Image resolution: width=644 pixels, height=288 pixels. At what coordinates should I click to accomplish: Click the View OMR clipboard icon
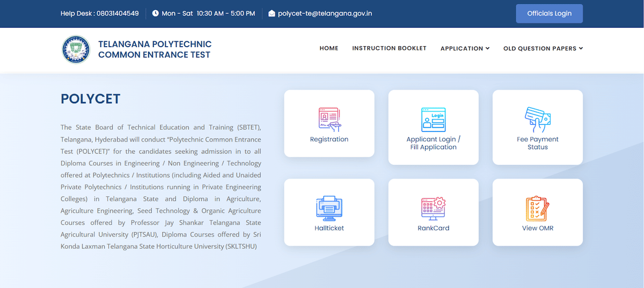click(x=537, y=209)
